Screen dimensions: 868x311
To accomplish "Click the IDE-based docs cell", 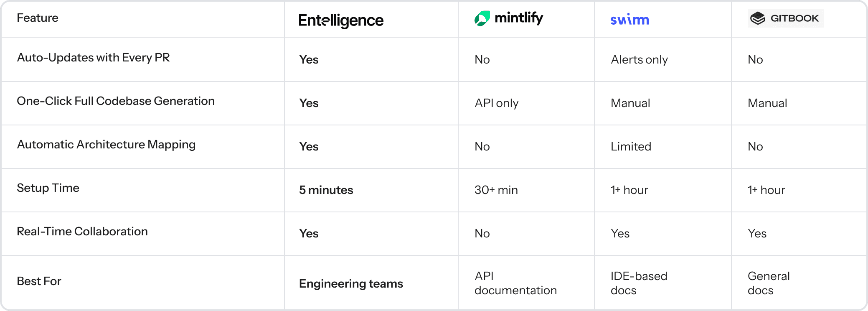I will (x=639, y=283).
